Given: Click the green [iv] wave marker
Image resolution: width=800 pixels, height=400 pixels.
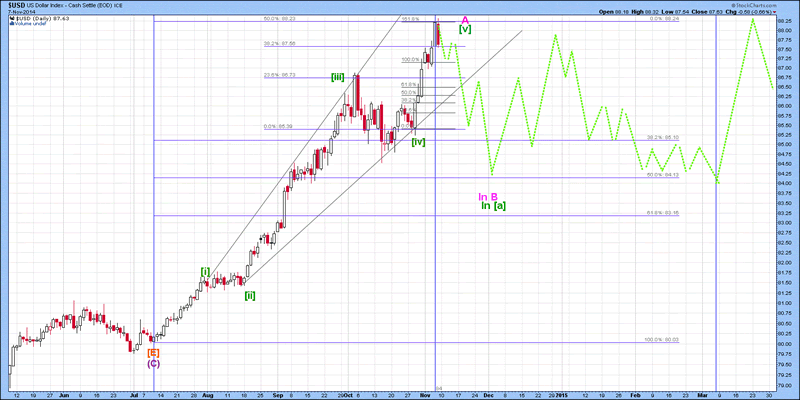Looking at the screenshot, I should [x=418, y=142].
